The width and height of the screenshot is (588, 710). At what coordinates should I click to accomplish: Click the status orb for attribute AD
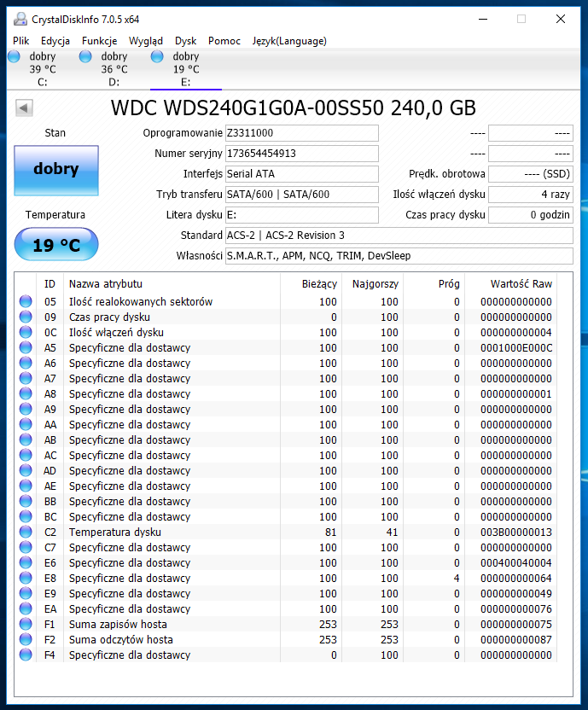pos(26,470)
